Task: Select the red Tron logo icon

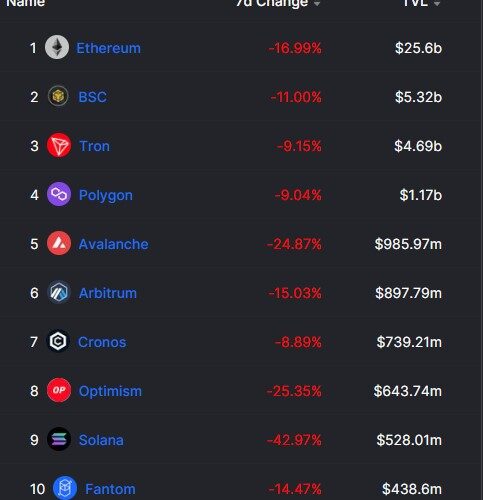Action: coord(59,145)
